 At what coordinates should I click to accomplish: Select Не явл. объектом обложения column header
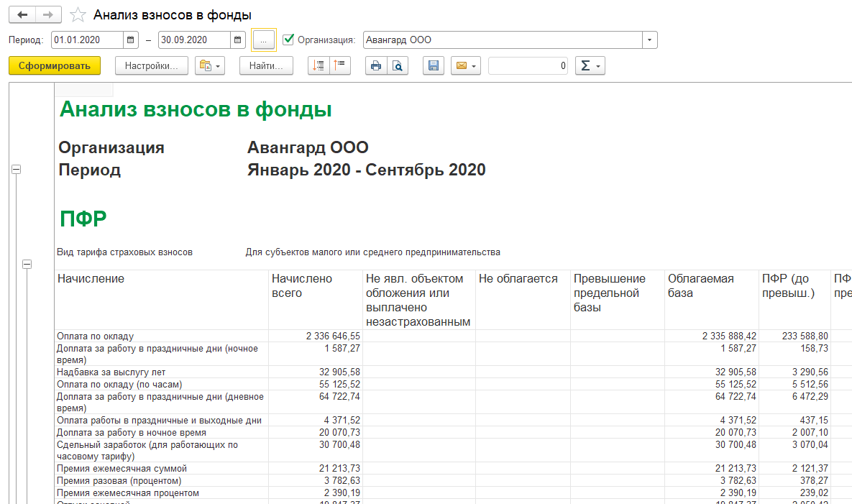point(418,300)
